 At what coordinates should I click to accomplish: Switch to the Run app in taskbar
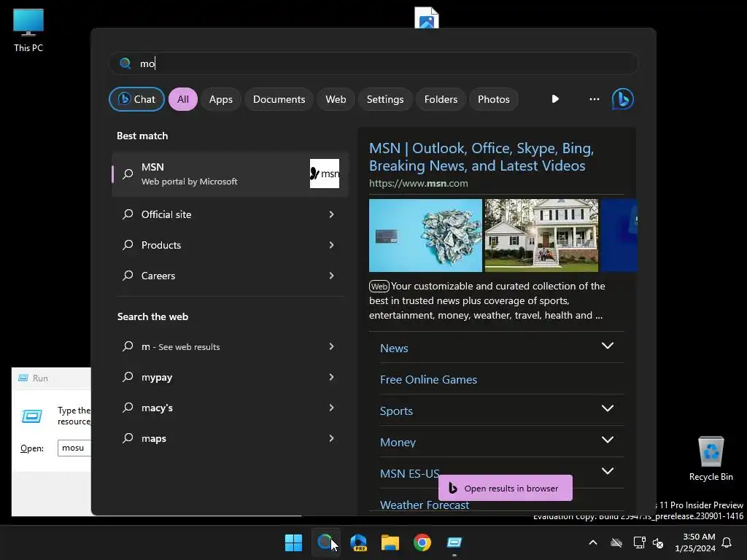[x=454, y=542]
